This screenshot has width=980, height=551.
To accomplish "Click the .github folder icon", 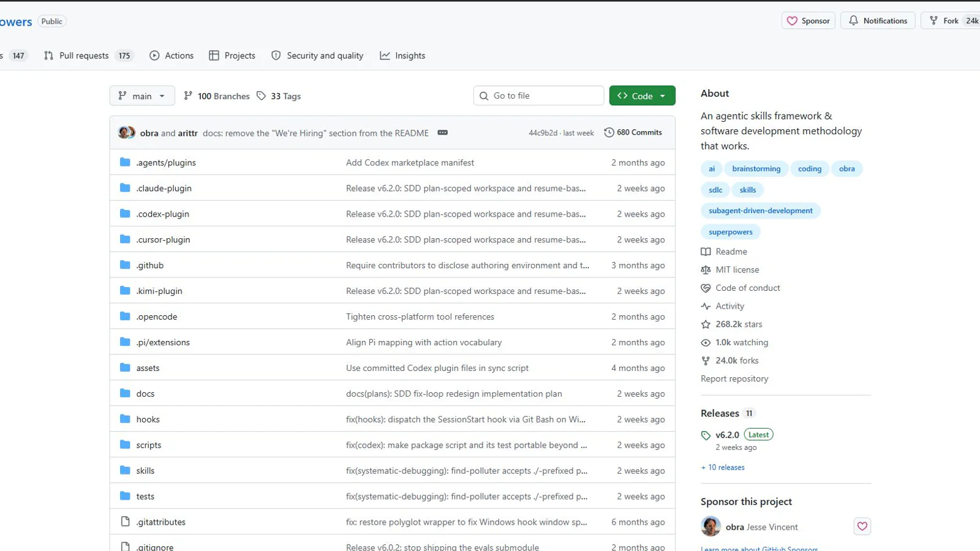I will 125,265.
